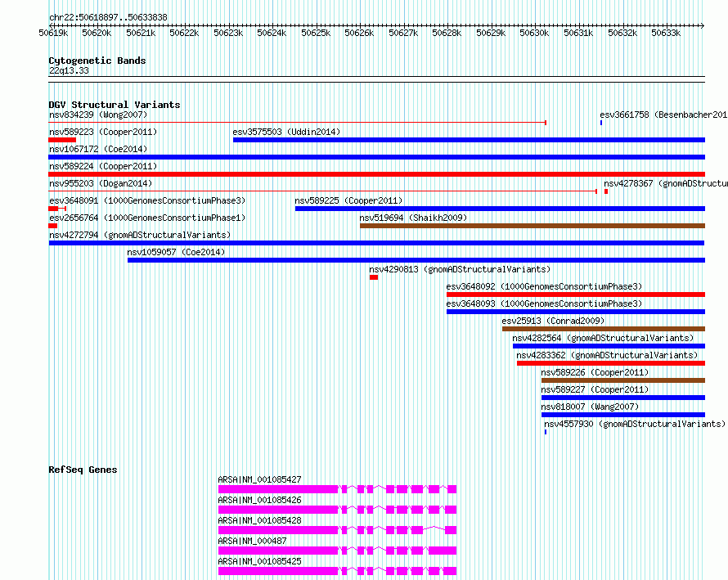Click the RefSeq Genes track title
Screen dimensions: 728x580
coord(83,470)
